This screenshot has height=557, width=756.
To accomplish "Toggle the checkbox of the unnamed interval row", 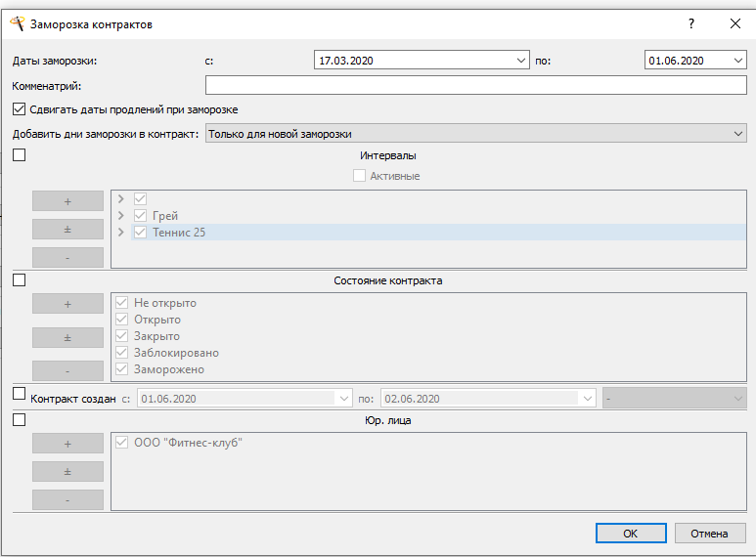I will 140,198.
